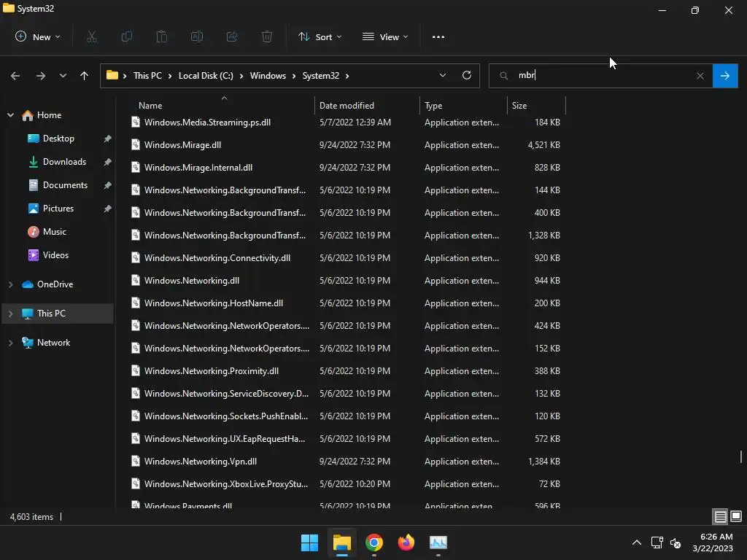
Task: Click This PC breadcrumb segment
Action: (x=147, y=76)
